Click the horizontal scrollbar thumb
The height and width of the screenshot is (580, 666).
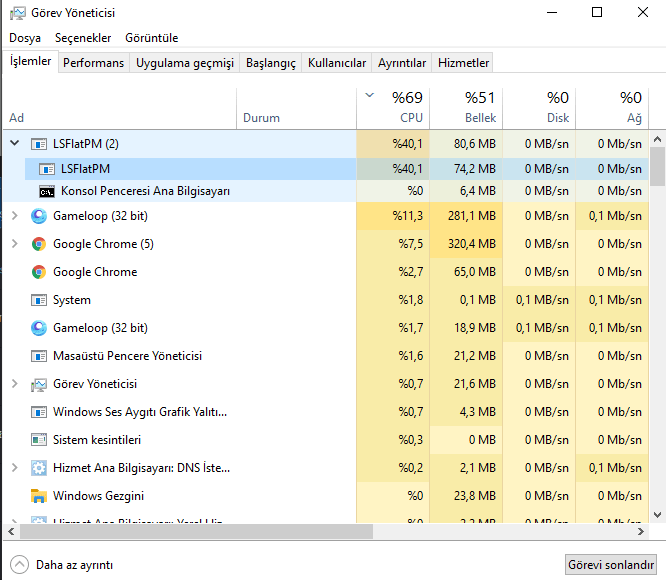[196, 532]
